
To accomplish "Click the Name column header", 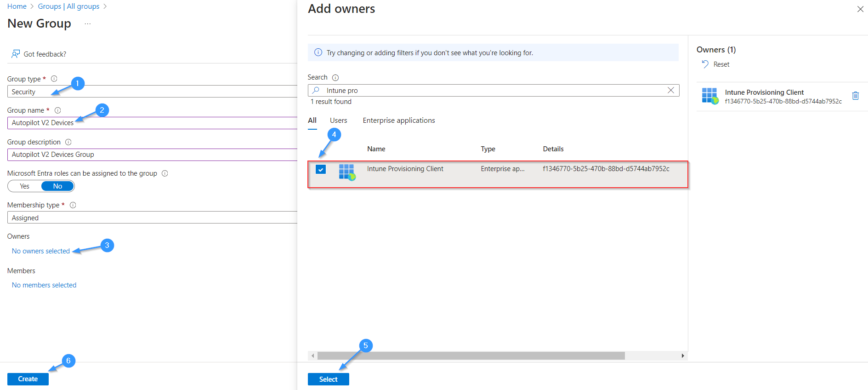I will pos(376,149).
